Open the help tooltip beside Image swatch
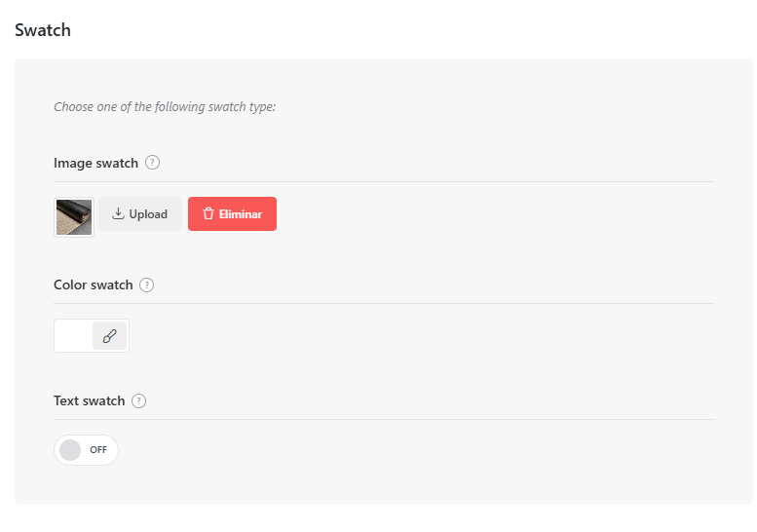Image resolution: width=757 pixels, height=532 pixels. 153,163
